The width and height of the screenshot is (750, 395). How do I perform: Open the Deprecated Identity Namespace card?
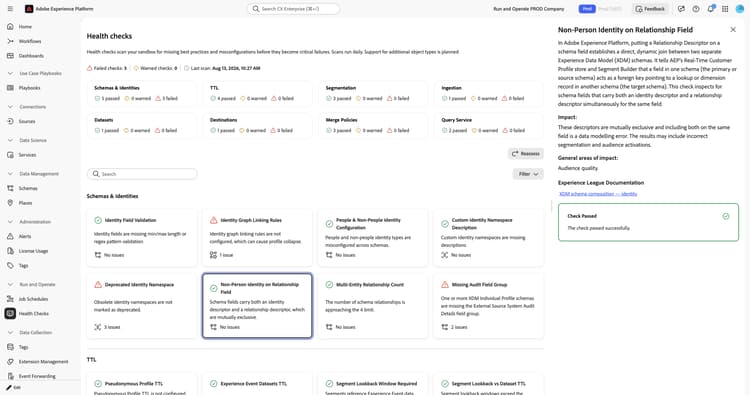(x=142, y=306)
